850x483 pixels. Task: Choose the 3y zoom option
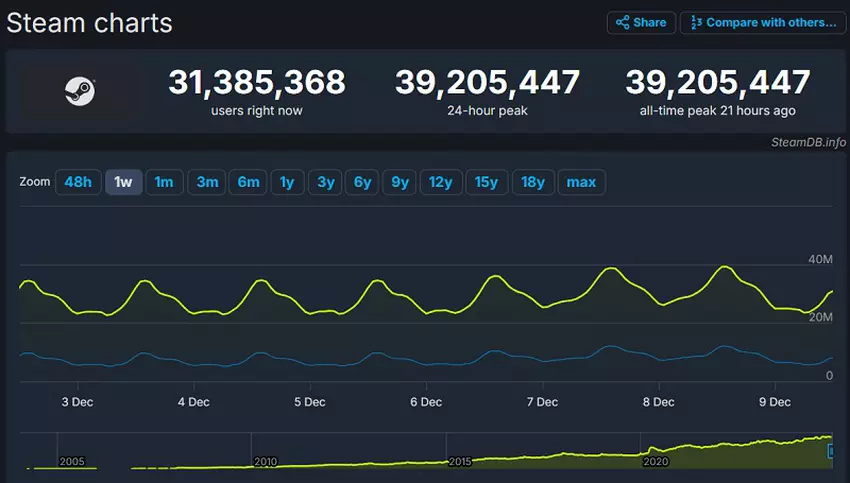[325, 182]
